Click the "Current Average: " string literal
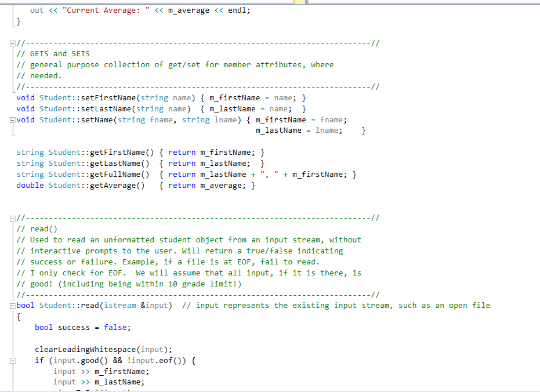 tap(106, 10)
